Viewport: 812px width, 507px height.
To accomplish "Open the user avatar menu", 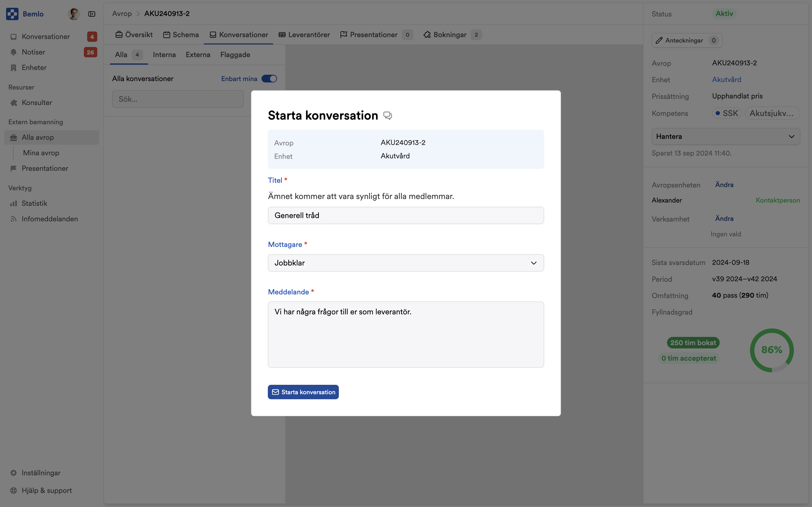I will 73,14.
